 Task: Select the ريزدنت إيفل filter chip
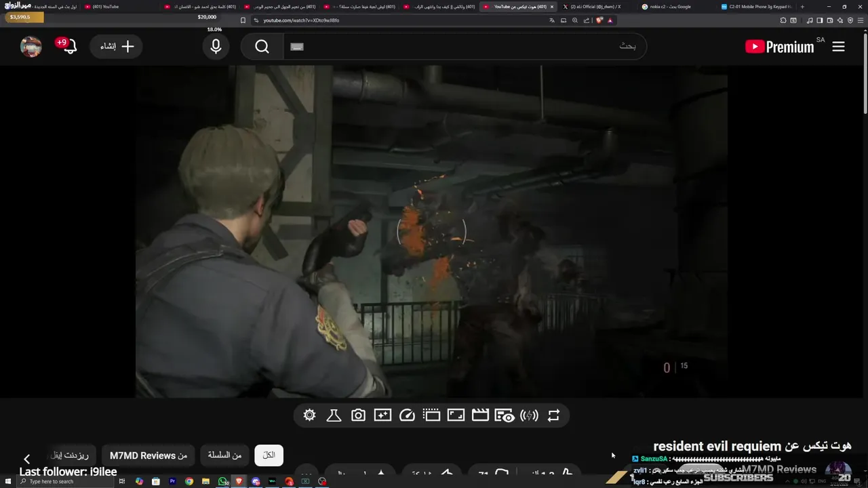[71, 455]
